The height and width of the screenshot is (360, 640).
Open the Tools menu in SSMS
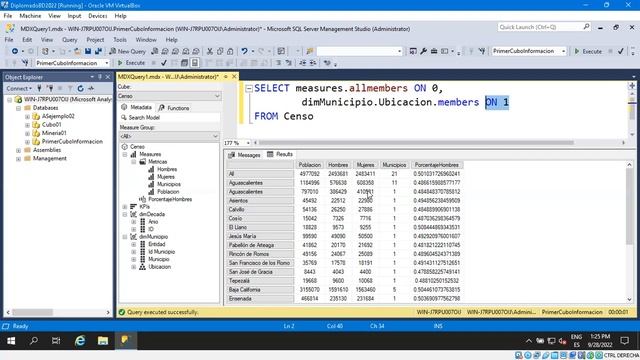(x=120, y=40)
